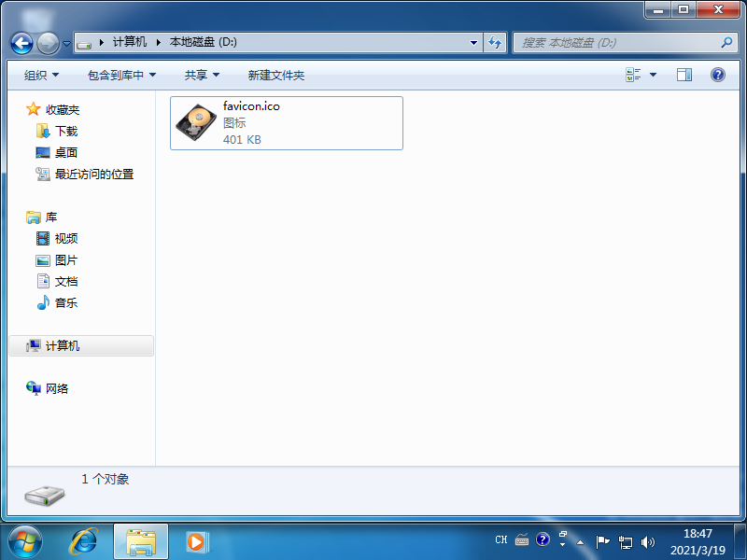This screenshot has width=747, height=560.
Task: Click the network icon in system tray
Action: tap(626, 539)
